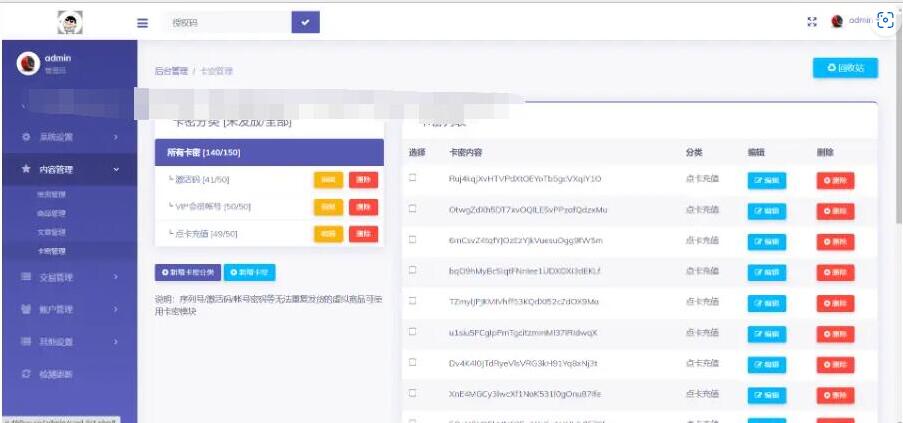Collapse the 内容管理 sidebar menu
The image size is (903, 423).
tap(69, 169)
